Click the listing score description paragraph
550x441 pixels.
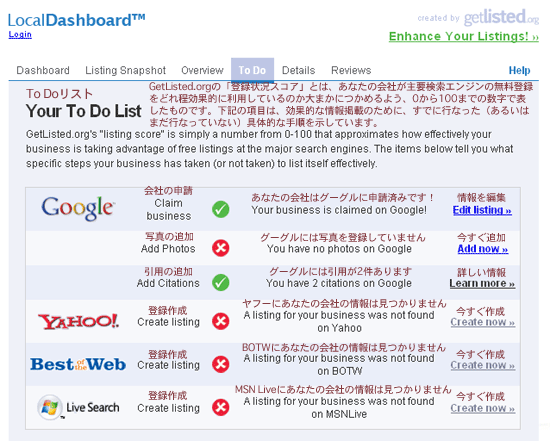269,149
